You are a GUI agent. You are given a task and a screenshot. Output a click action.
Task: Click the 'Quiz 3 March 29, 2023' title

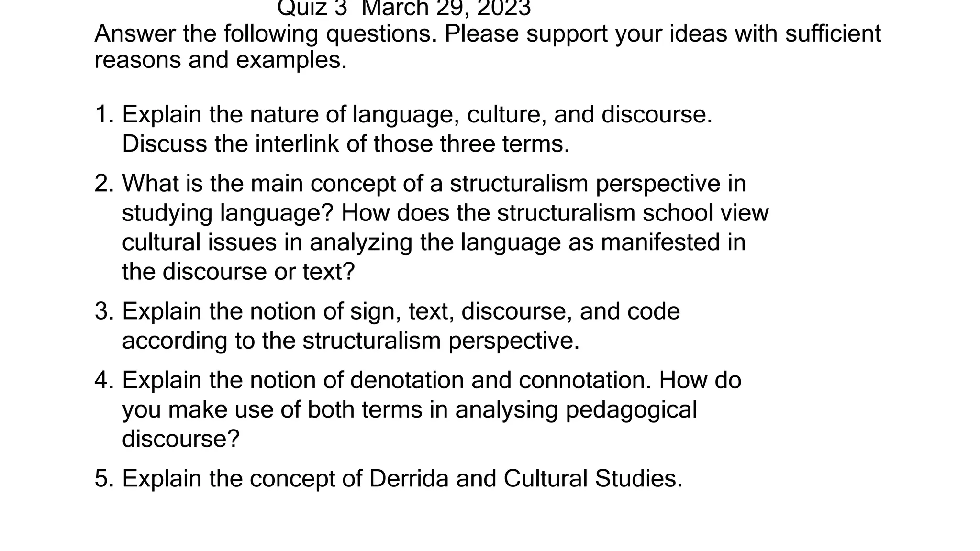(x=404, y=9)
